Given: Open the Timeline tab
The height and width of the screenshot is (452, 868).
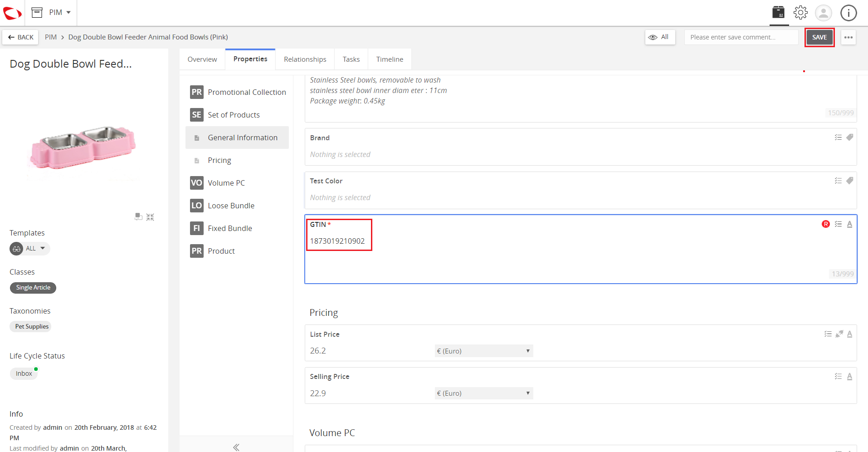Looking at the screenshot, I should click(390, 59).
